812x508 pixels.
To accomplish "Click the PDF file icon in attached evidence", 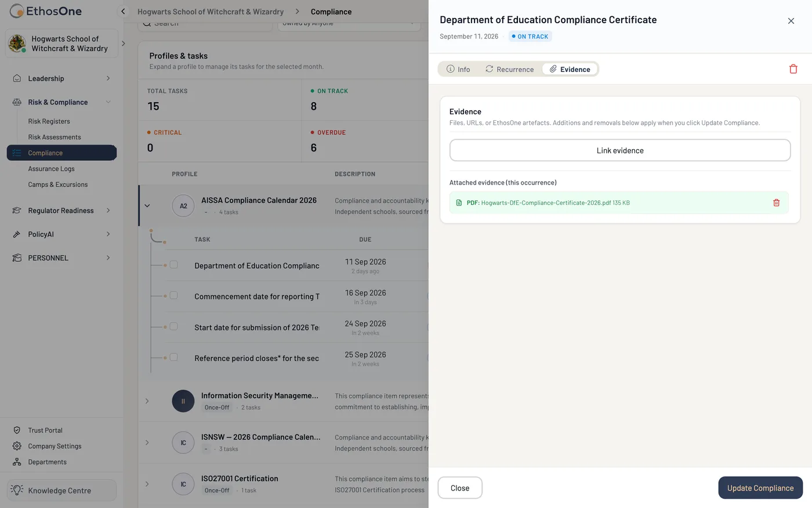I will (459, 203).
